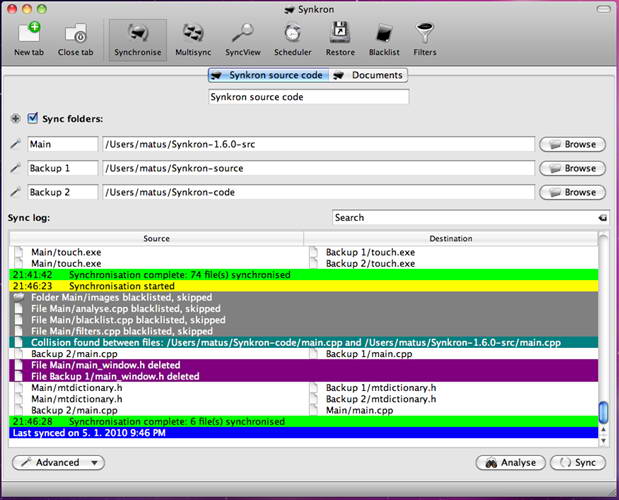Click the sync log vertical scrollbar

click(603, 330)
